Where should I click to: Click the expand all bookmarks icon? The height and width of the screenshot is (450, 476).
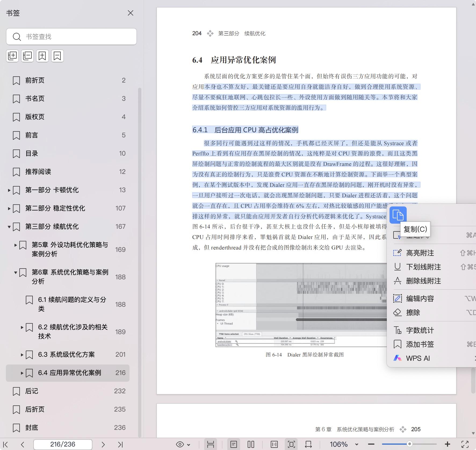pyautogui.click(x=12, y=56)
